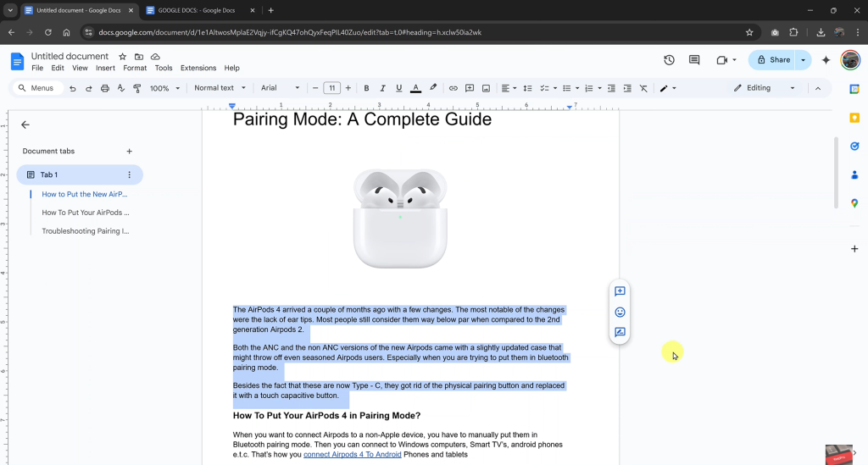Open the Arial font dropdown
This screenshot has height=465, width=868.
point(280,88)
